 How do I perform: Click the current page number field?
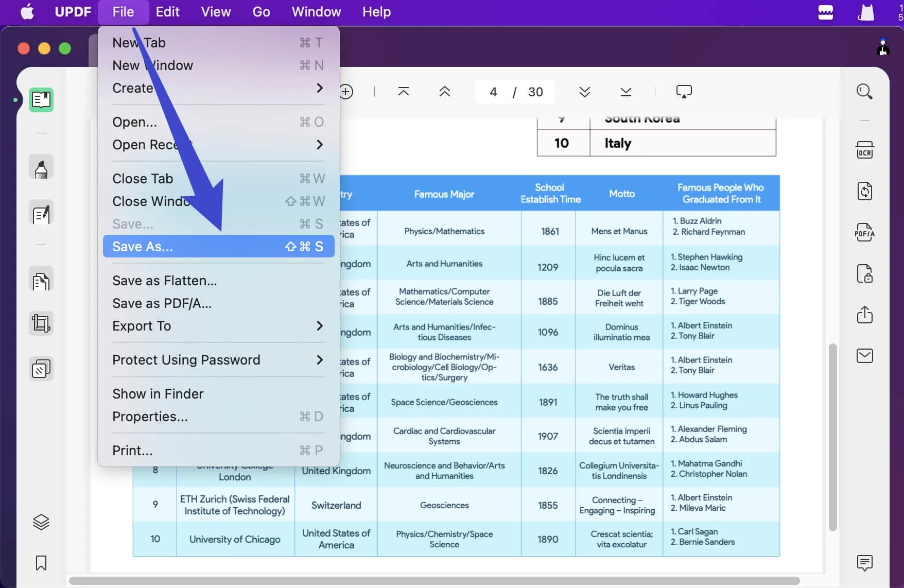[x=493, y=92]
